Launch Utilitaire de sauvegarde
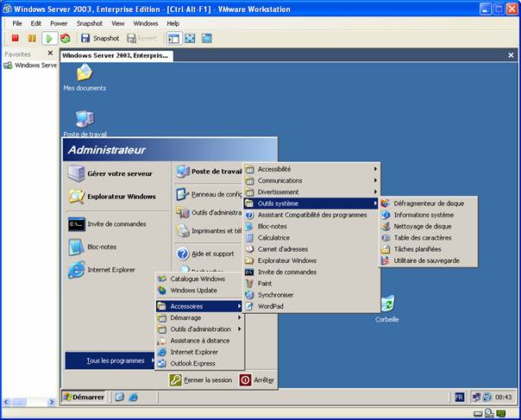 429,260
